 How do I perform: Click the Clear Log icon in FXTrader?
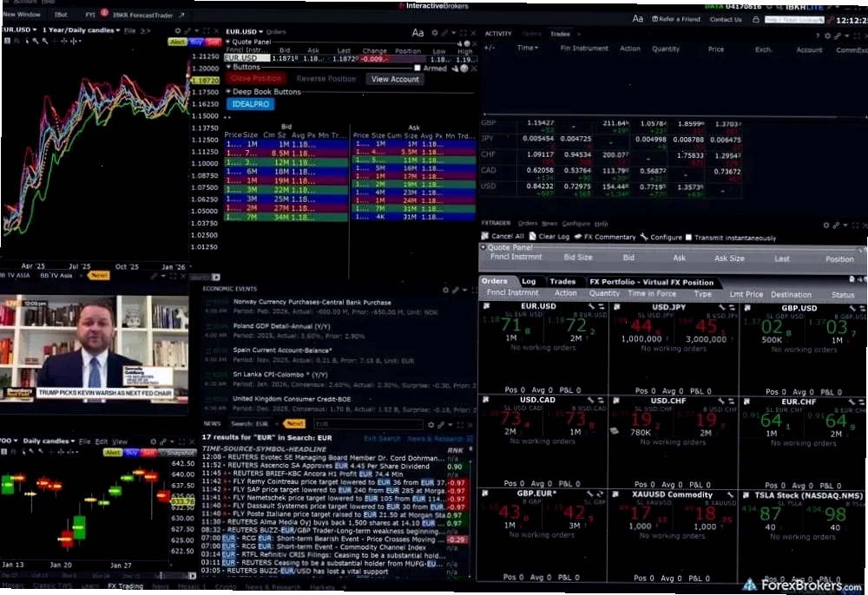tap(533, 236)
